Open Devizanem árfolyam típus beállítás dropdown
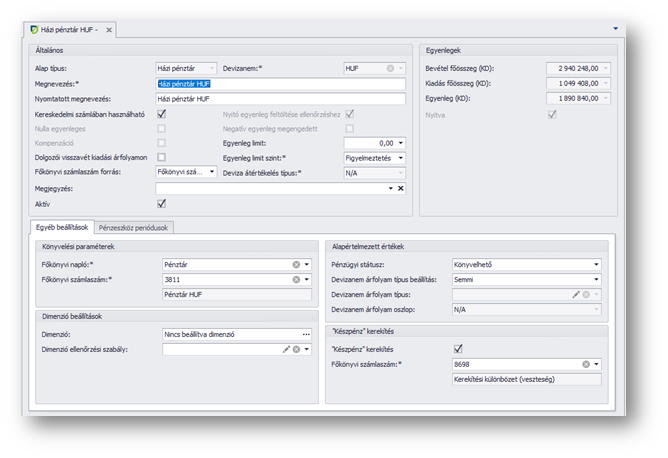Image resolution: width=668 pixels, height=458 pixels. pyautogui.click(x=597, y=280)
